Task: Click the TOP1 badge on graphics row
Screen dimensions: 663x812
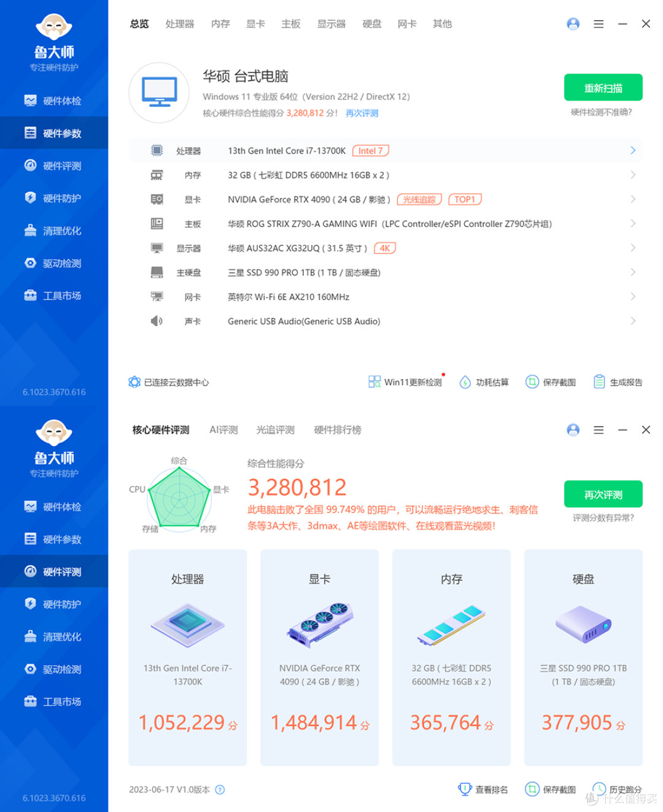Action: tap(465, 200)
